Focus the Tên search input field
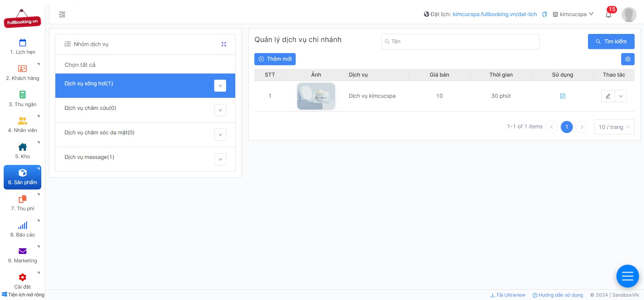 [x=460, y=42]
